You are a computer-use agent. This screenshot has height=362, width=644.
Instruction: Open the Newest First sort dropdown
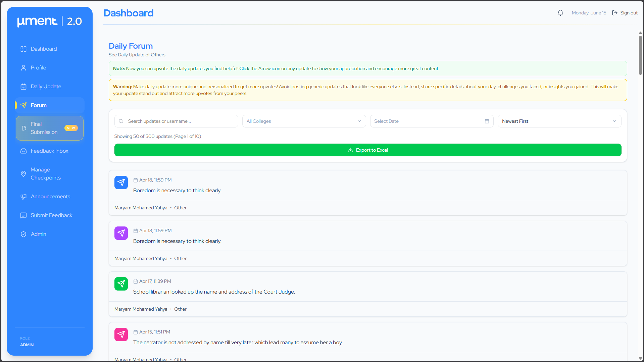pos(559,121)
